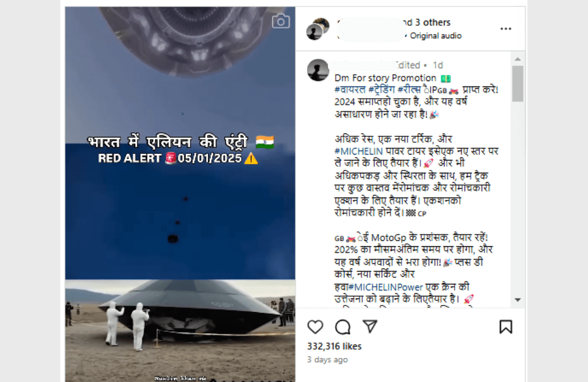View the 332,316 likes list
The width and height of the screenshot is (588, 382).
point(334,346)
